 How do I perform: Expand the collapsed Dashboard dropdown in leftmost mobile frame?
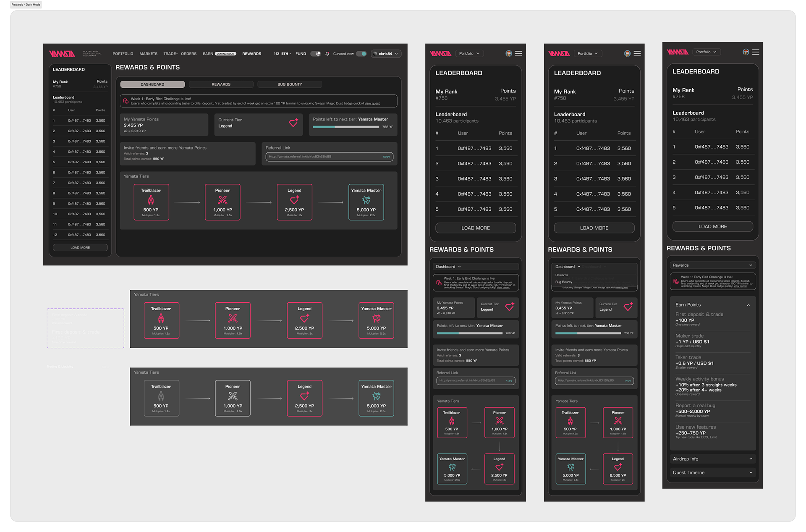pos(476,267)
